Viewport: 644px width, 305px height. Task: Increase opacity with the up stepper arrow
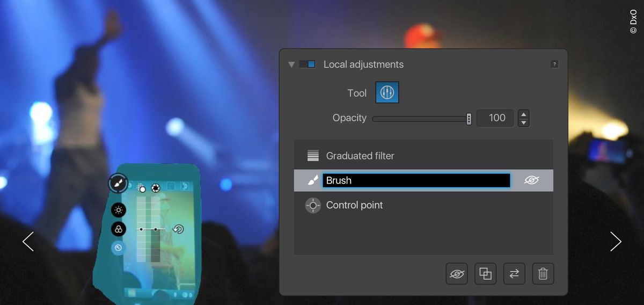tap(524, 114)
